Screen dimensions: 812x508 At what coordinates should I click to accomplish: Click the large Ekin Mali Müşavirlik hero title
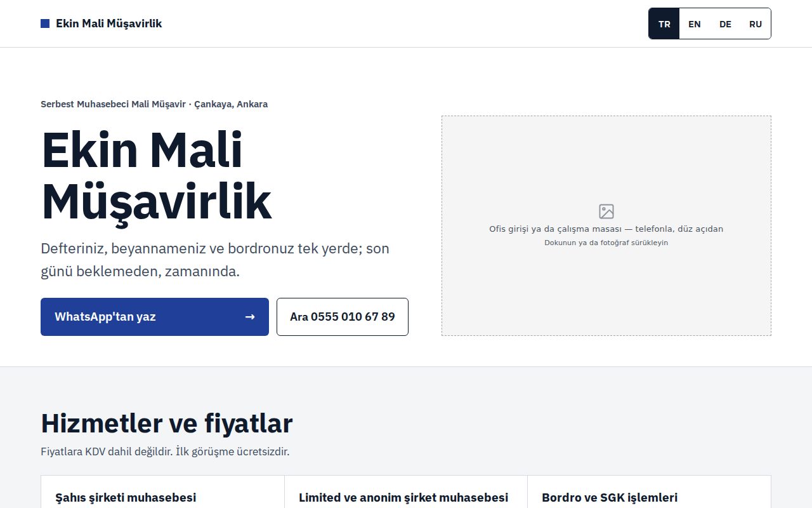tap(157, 176)
